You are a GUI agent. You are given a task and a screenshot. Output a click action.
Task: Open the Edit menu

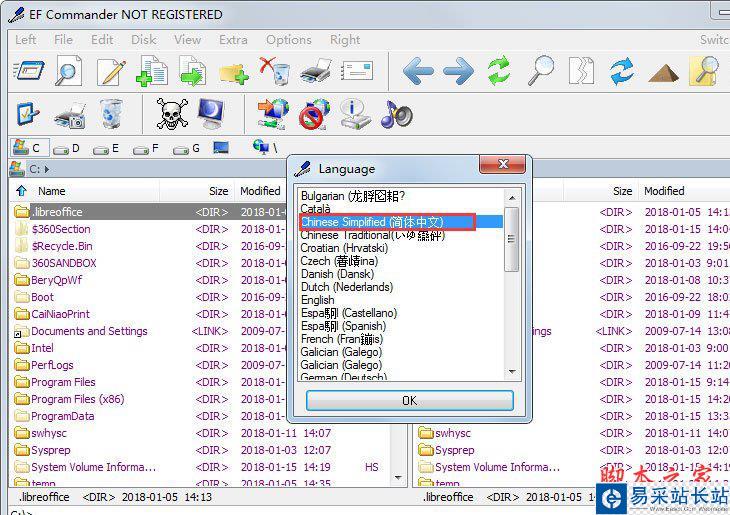102,40
